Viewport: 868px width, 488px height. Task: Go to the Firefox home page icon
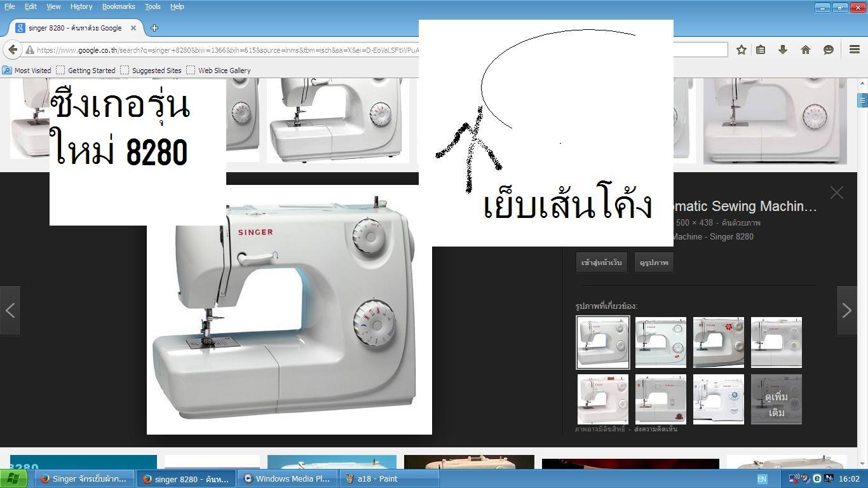coord(806,50)
